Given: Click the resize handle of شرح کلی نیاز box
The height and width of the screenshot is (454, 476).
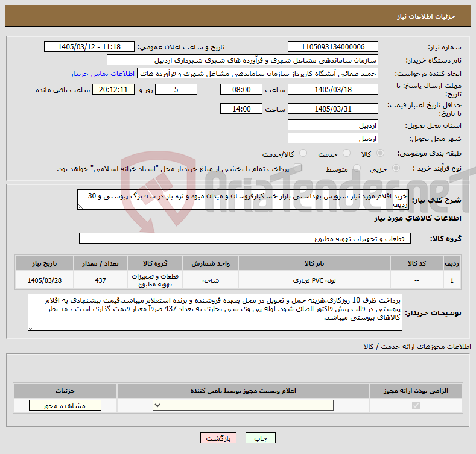Looking at the screenshot, I should tap(80, 207).
